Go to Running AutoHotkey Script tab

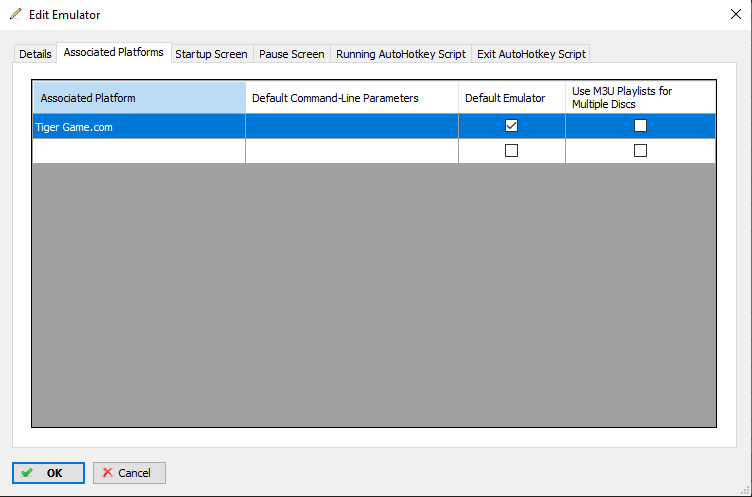[x=400, y=54]
